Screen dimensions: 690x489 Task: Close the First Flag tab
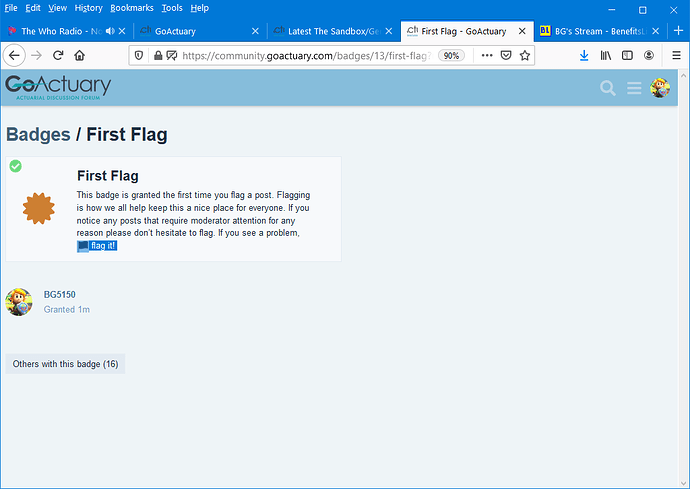pos(522,31)
